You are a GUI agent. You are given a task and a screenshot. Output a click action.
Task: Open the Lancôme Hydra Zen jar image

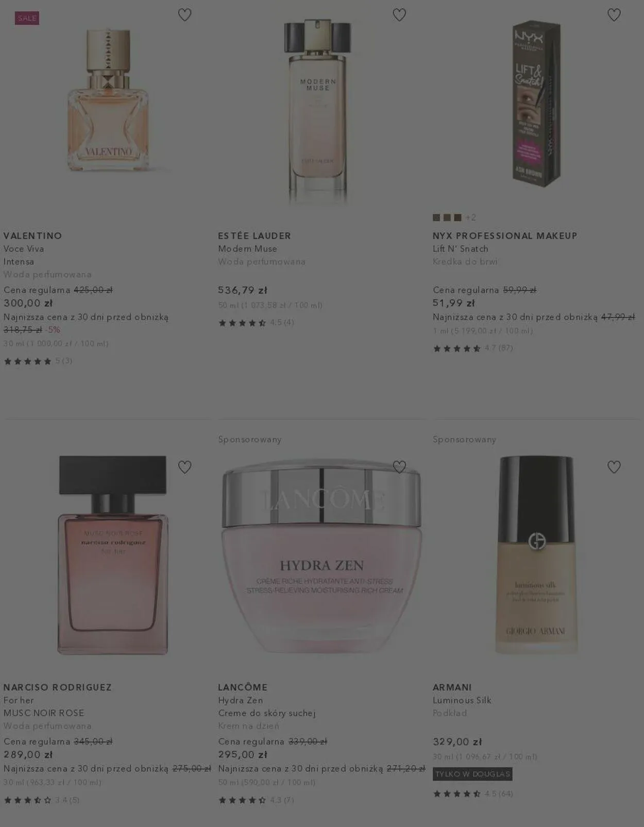(x=322, y=556)
